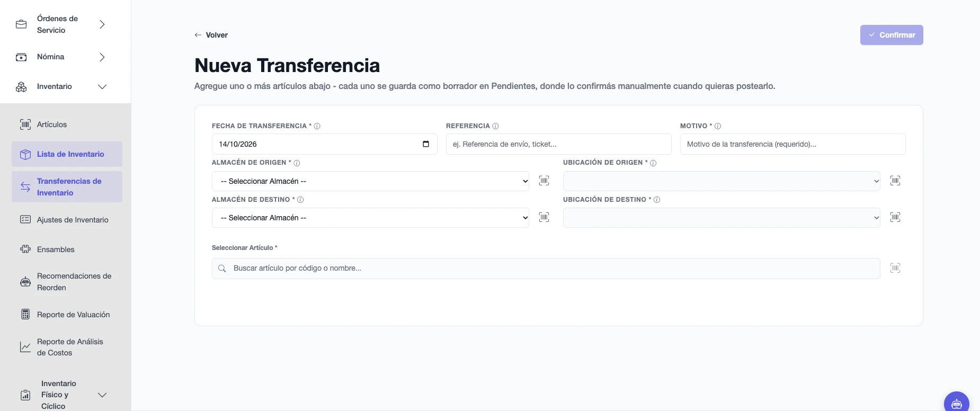Show info tooltip for Motivo
The height and width of the screenshot is (411, 980).
coord(718,126)
